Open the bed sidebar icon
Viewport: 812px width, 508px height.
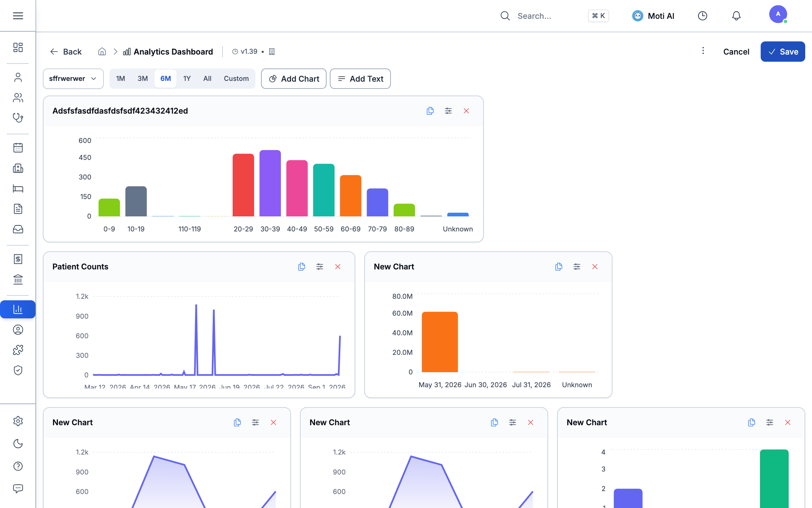[x=18, y=189]
